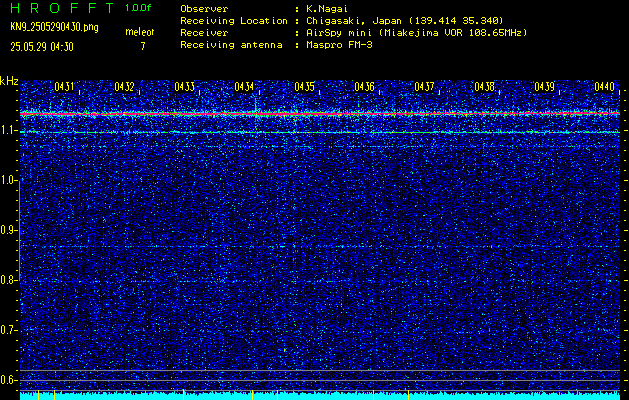Click the 1.1 kHz frequency axis label
Viewport: 629px width, 400px height.
click(7, 131)
